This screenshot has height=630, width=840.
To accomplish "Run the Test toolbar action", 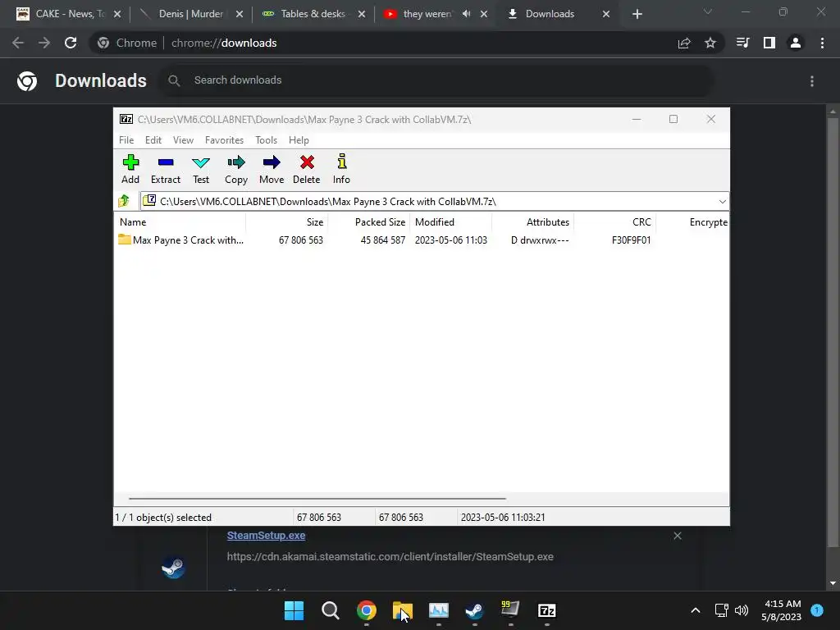I will pyautogui.click(x=201, y=169).
